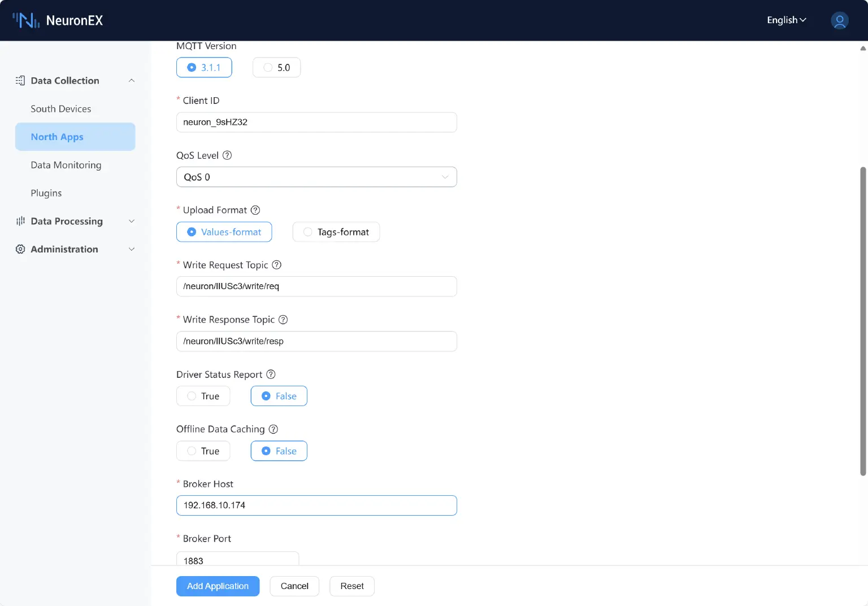Go to South Devices
Viewport: 868px width, 606px height.
pos(61,109)
